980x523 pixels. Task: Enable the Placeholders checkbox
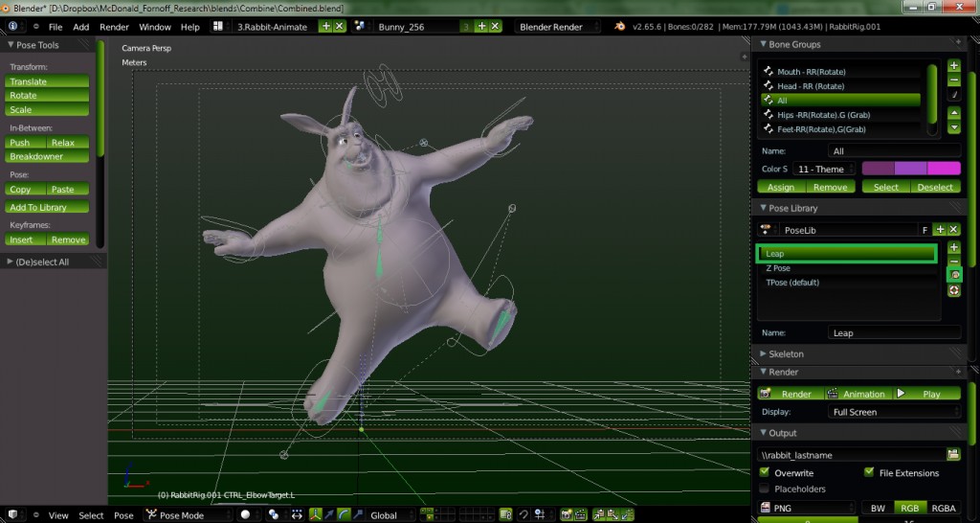(764, 488)
